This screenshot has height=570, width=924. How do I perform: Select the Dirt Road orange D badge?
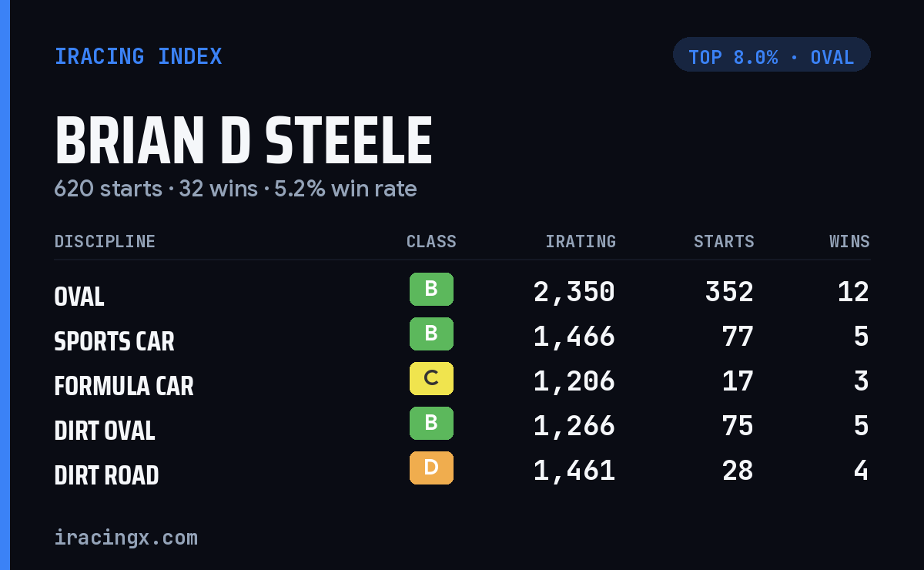point(431,468)
